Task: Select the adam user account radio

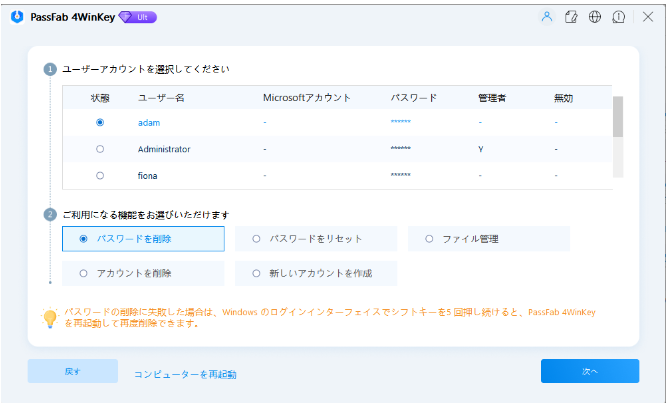Action: (x=99, y=122)
